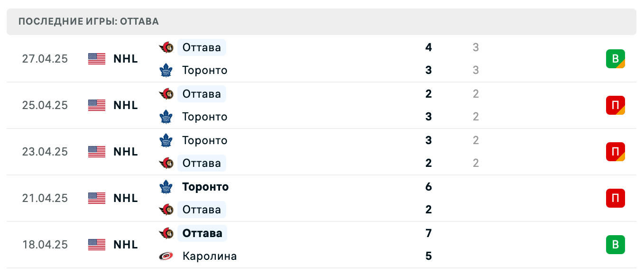Click the red П indicator for 21.04.25
Viewport: 644px width, 275px height.
(x=616, y=198)
